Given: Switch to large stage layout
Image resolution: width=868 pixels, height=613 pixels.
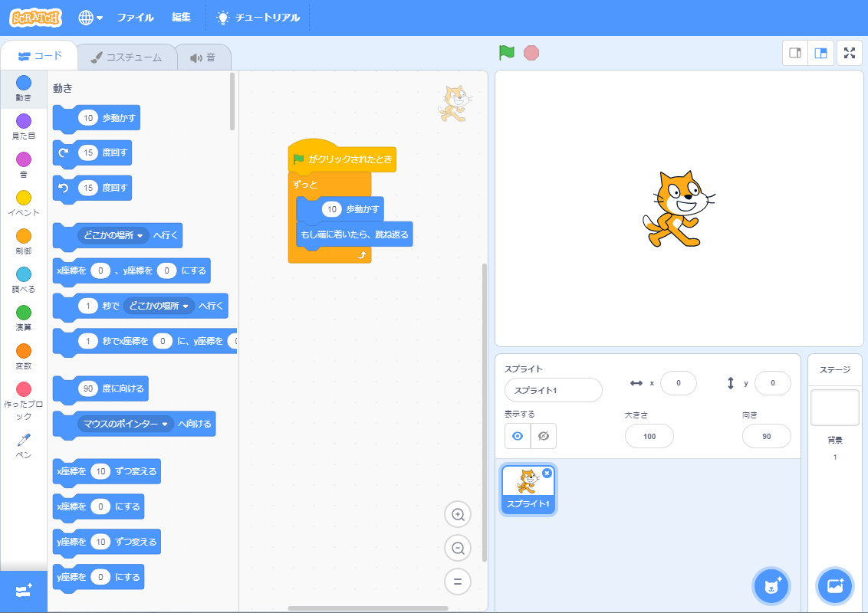Looking at the screenshot, I should tap(820, 53).
